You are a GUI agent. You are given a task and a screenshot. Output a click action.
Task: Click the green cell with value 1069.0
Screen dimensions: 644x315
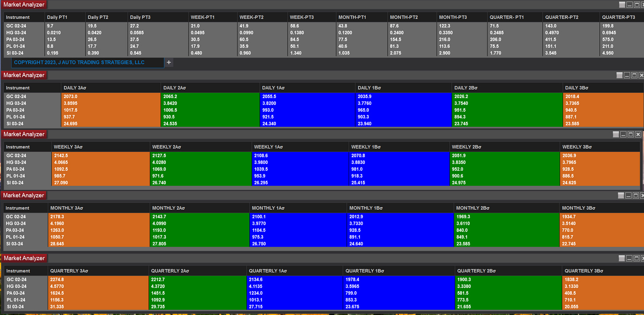click(x=200, y=169)
